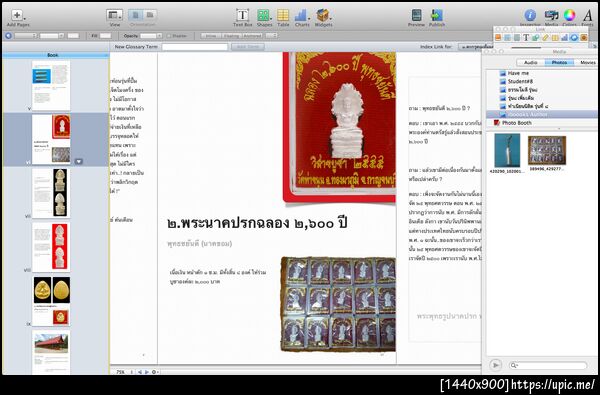Open the Charts picker
Screen dimensions: 600x395
coord(302,15)
